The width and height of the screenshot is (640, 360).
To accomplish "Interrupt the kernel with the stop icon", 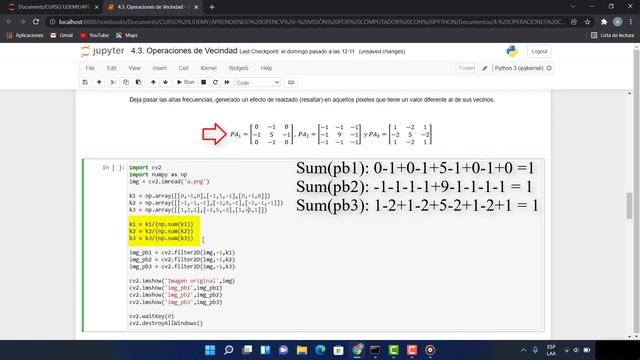I will 203,82.
